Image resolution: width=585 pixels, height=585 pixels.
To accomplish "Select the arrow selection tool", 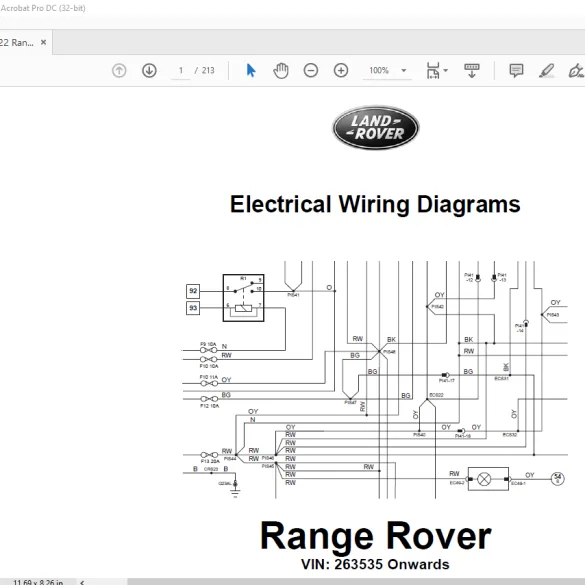I will pyautogui.click(x=251, y=71).
